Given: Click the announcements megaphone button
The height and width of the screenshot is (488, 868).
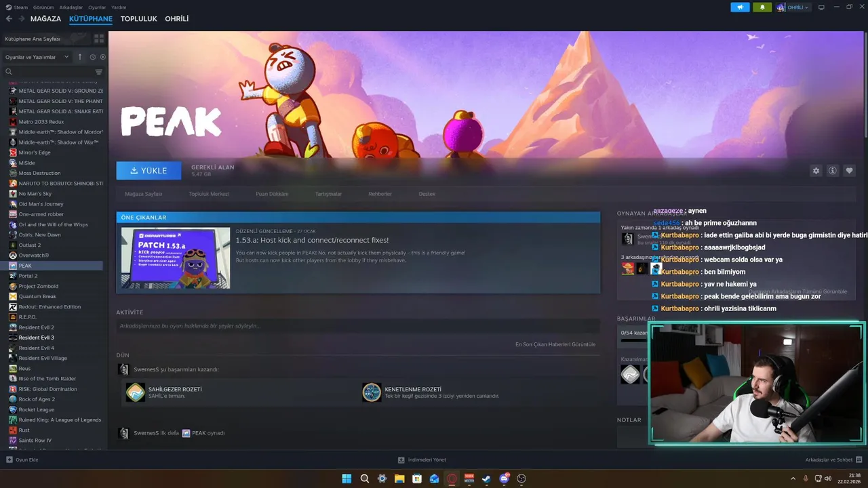Looking at the screenshot, I should click(740, 7).
